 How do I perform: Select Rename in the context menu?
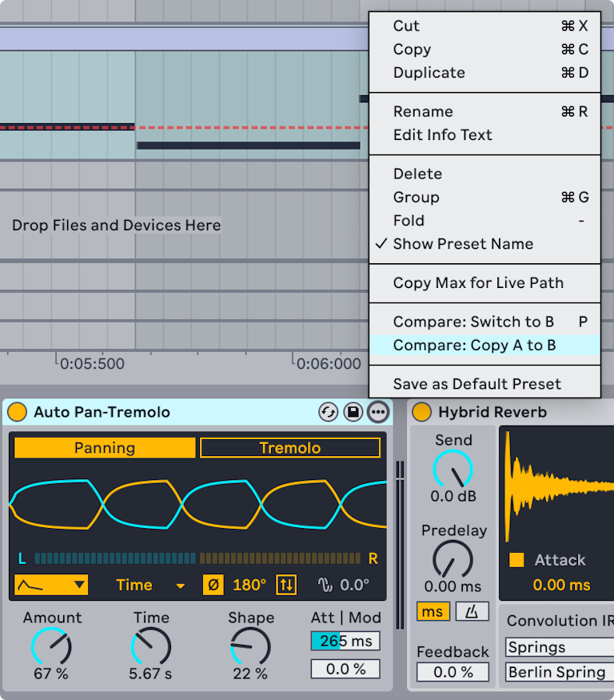pyautogui.click(x=484, y=111)
